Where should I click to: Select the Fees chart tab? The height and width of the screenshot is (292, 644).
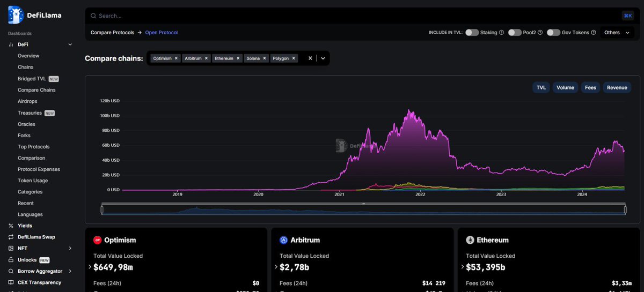pyautogui.click(x=590, y=87)
